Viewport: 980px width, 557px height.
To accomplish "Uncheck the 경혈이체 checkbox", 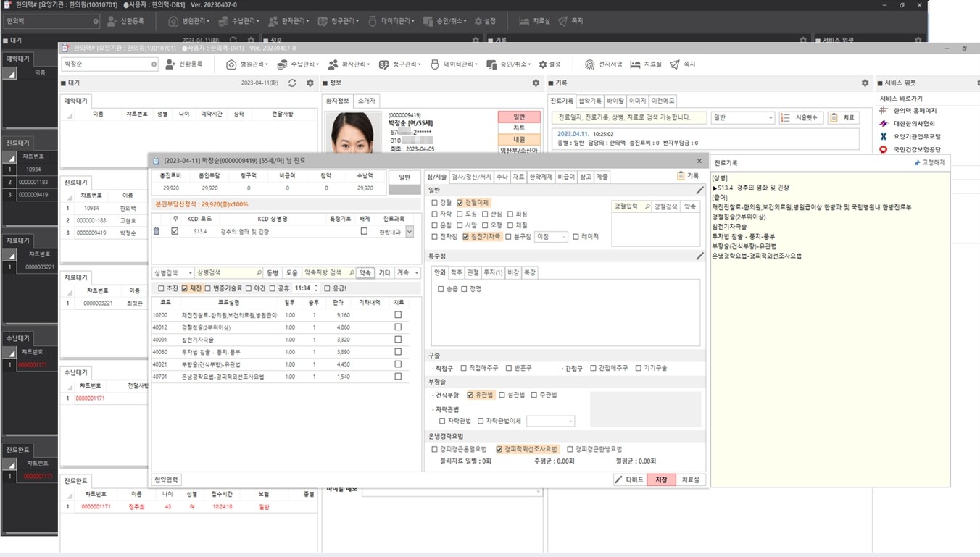I will point(460,203).
